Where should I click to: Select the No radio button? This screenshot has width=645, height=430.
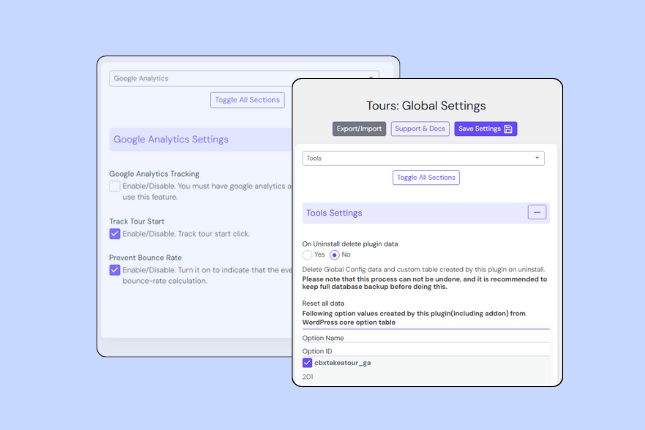point(336,255)
